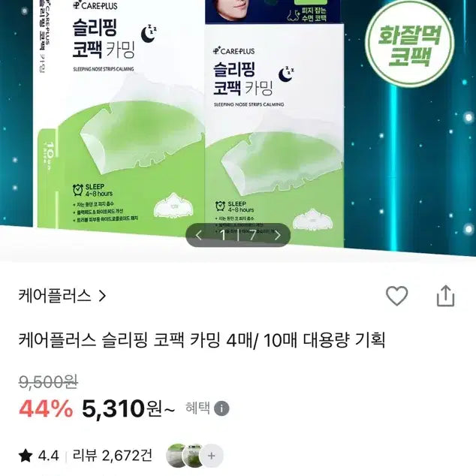The height and width of the screenshot is (476, 476).
Task: Go to next product image arrow
Action: (277, 235)
